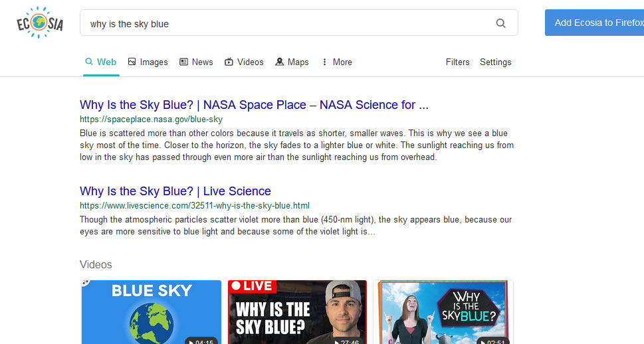Switch to the News tab
This screenshot has height=344, width=644.
[x=196, y=62]
